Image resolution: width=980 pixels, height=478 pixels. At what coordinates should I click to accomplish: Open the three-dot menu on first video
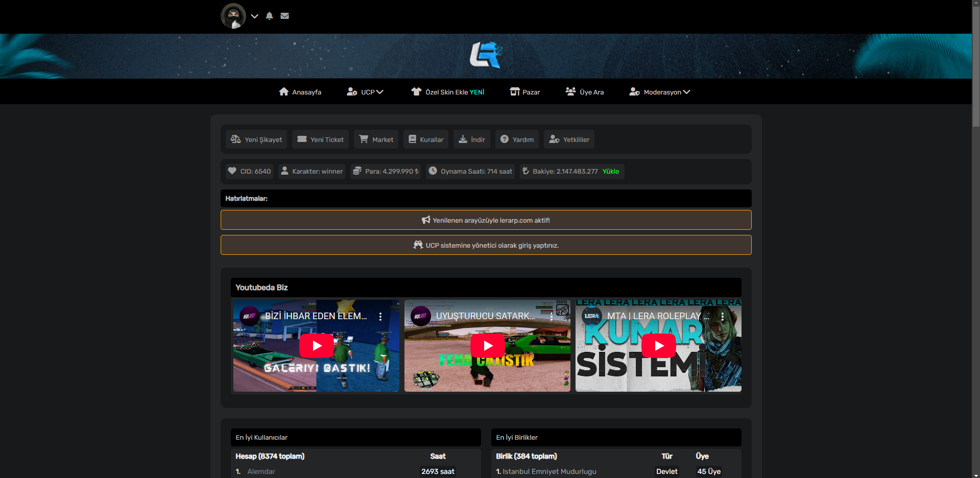[380, 316]
